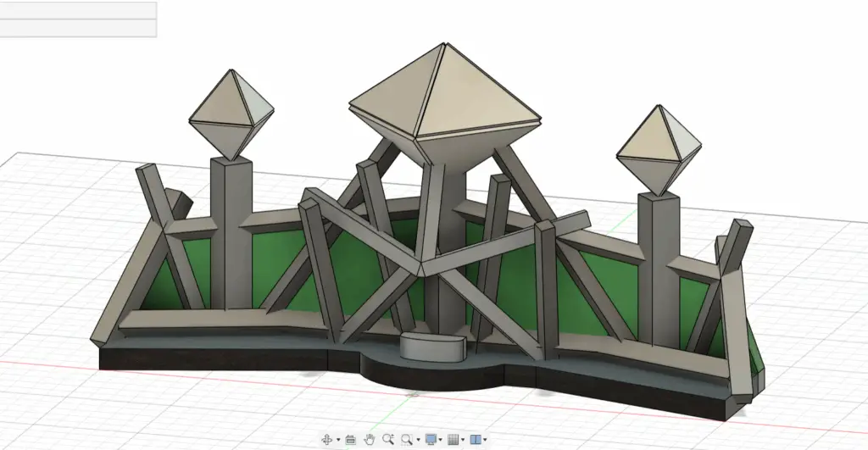Select the left diamond ornament
The height and width of the screenshot is (450, 868).
pyautogui.click(x=231, y=114)
